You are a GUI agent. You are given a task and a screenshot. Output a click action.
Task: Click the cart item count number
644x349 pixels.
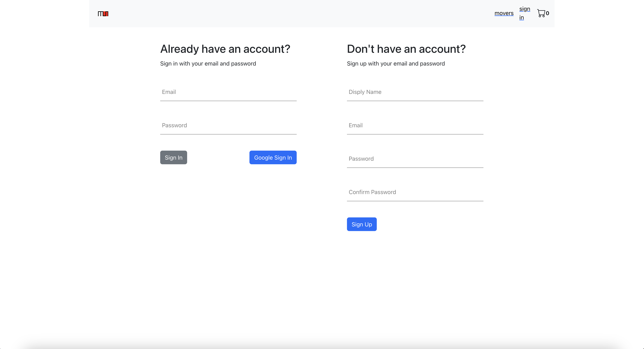click(x=548, y=13)
